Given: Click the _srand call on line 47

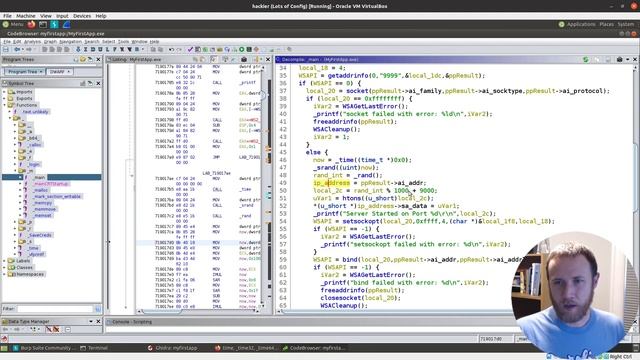Looking at the screenshot, I should click(324, 167).
